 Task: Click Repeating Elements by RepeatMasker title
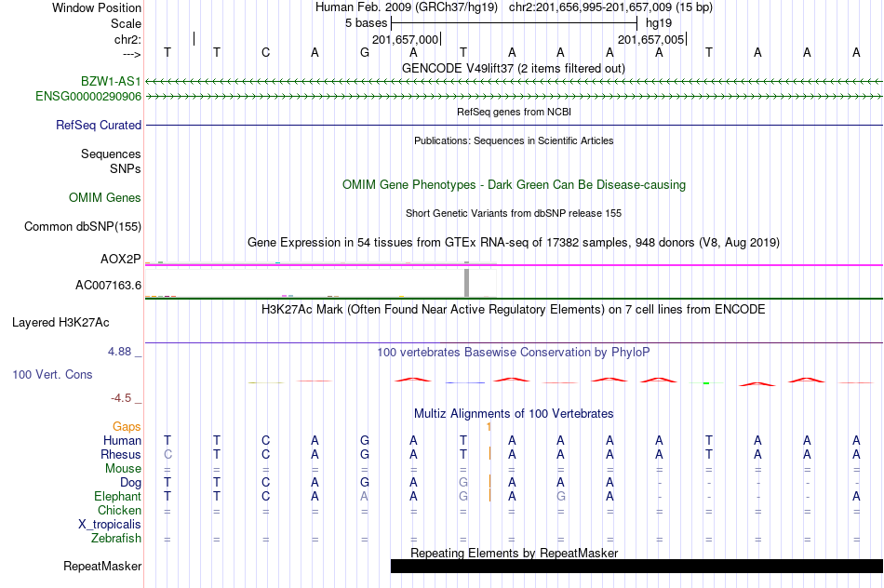tap(514, 554)
